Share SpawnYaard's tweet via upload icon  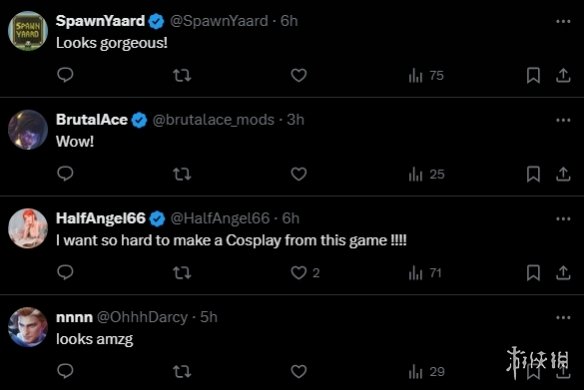coord(563,75)
